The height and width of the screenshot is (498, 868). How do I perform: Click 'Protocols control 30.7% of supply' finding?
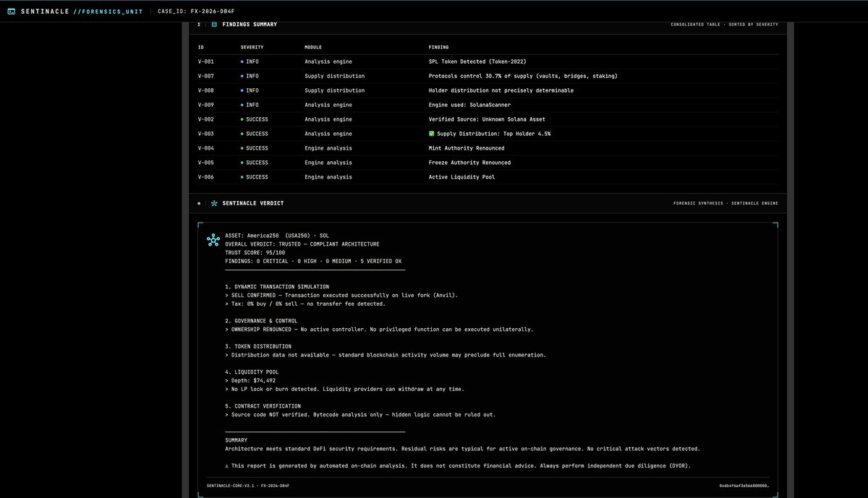523,76
